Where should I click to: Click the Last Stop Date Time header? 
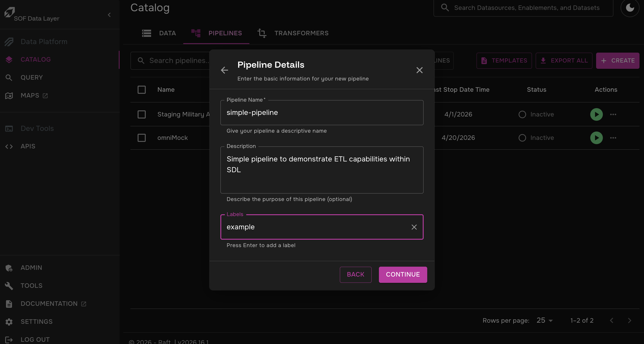pos(462,90)
